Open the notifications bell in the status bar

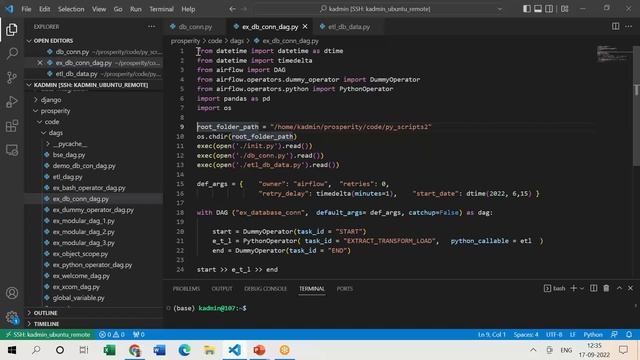click(629, 335)
